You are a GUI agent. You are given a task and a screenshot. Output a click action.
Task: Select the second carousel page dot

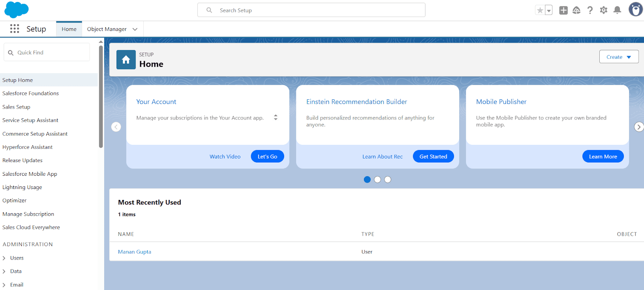[x=378, y=179]
